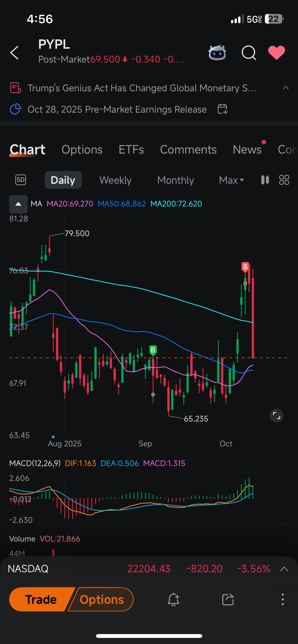
Task: Tap the MACD:1.315 value
Action: 164,463
